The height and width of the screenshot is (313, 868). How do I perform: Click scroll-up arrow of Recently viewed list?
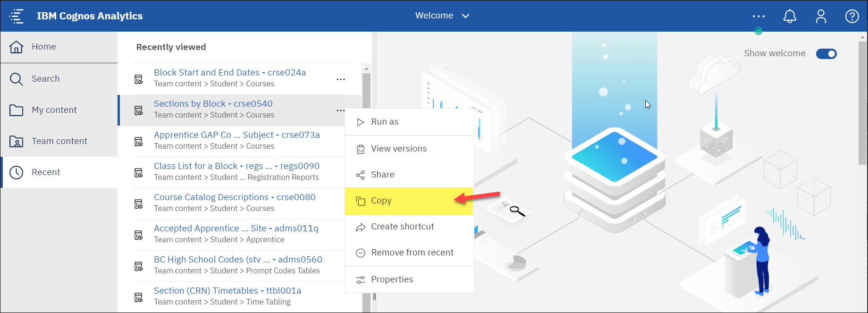366,68
